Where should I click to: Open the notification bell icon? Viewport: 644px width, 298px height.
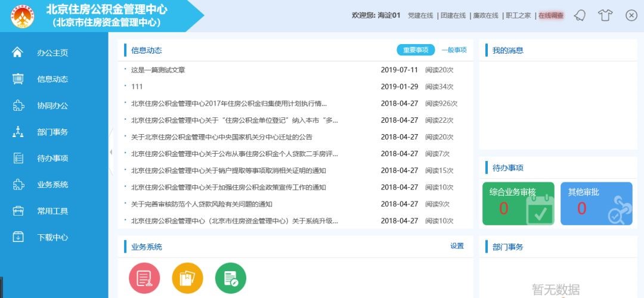coord(580,15)
